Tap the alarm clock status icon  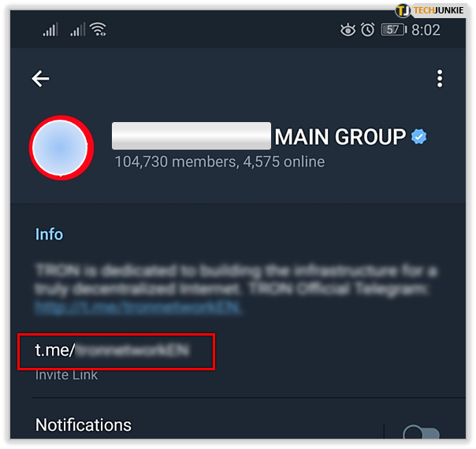367,30
